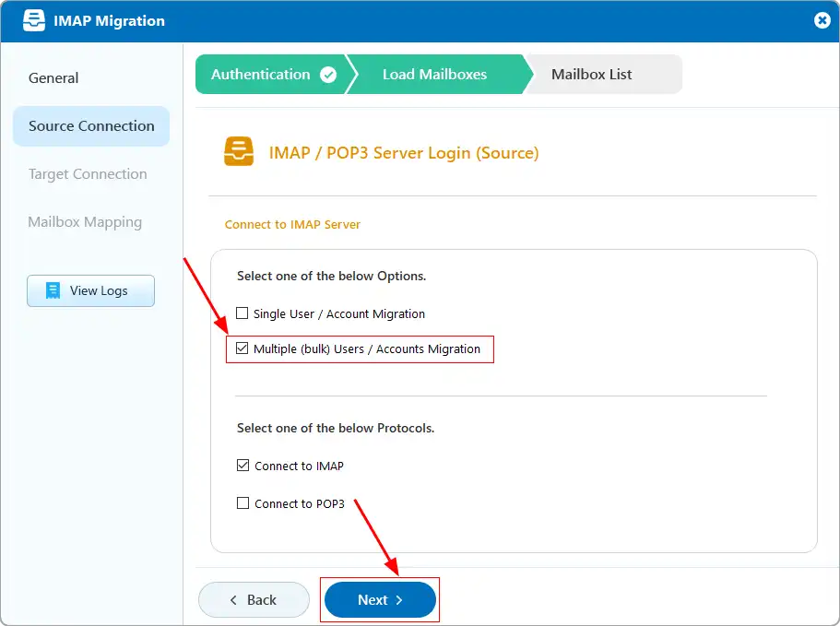The image size is (840, 626).
Task: Click the Back button's left chevron
Action: [233, 600]
